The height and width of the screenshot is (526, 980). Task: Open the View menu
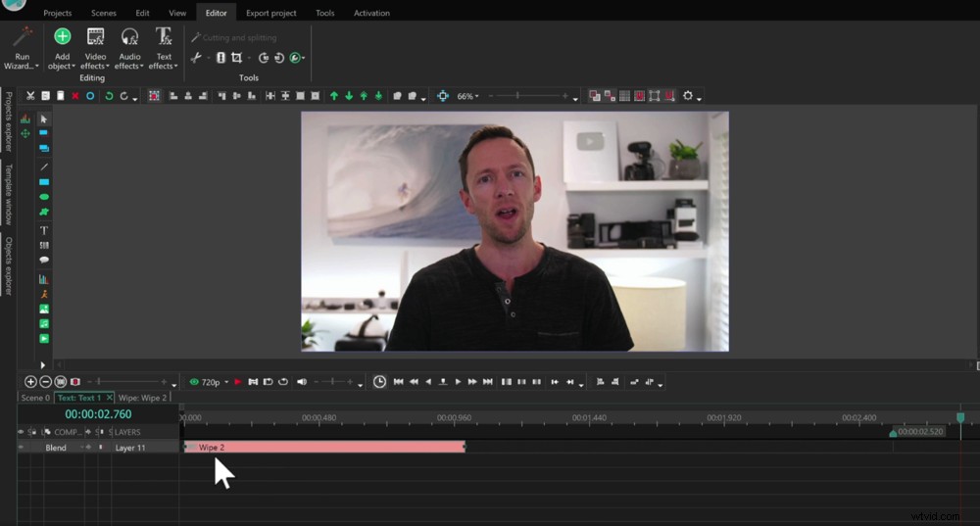point(177,13)
